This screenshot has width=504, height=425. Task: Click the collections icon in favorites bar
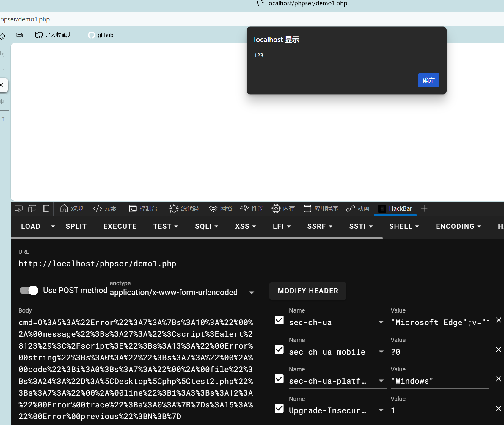click(19, 35)
